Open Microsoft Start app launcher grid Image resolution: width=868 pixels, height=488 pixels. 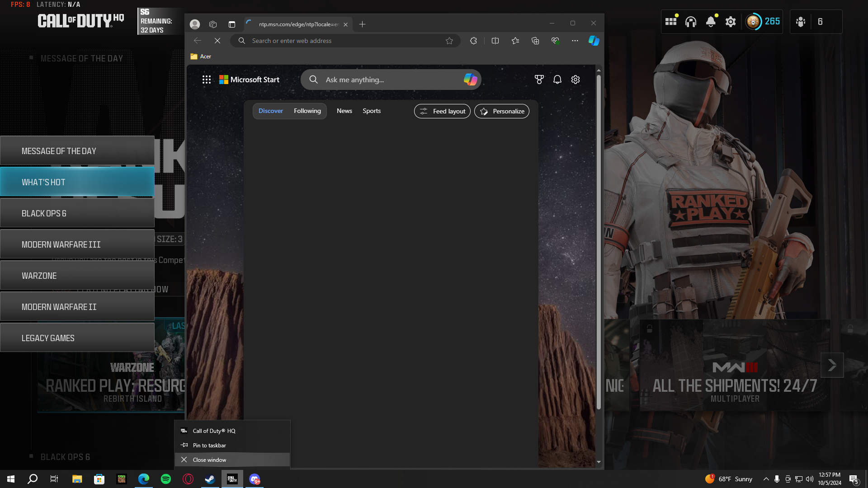(207, 80)
